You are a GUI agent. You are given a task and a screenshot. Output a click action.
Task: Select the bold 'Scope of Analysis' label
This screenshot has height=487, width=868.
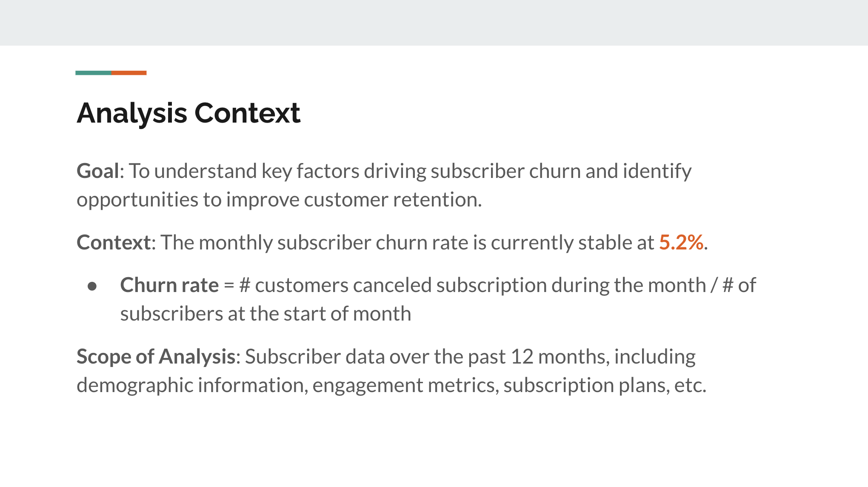coord(153,355)
